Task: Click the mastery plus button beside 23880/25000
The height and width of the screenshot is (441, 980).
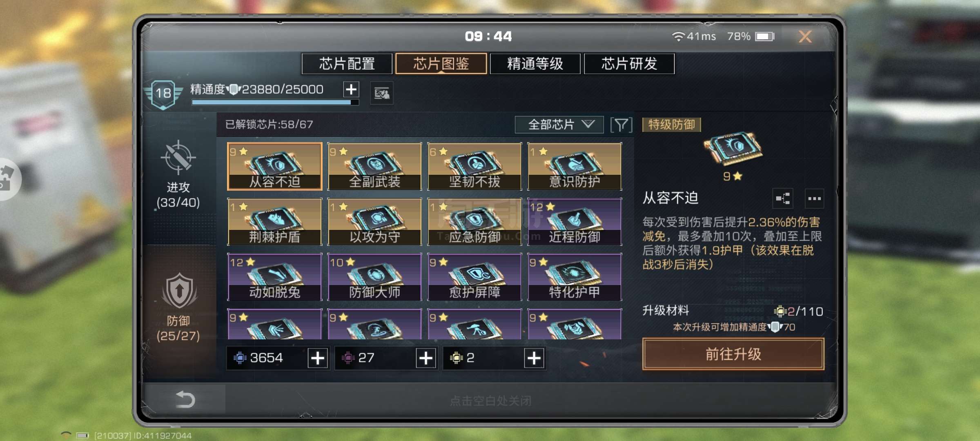Action: click(351, 89)
